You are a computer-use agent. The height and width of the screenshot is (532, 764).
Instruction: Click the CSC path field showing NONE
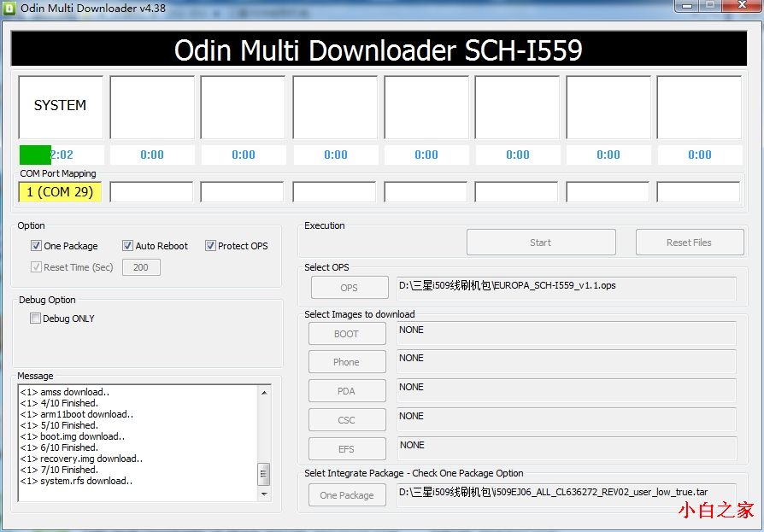[567, 420]
